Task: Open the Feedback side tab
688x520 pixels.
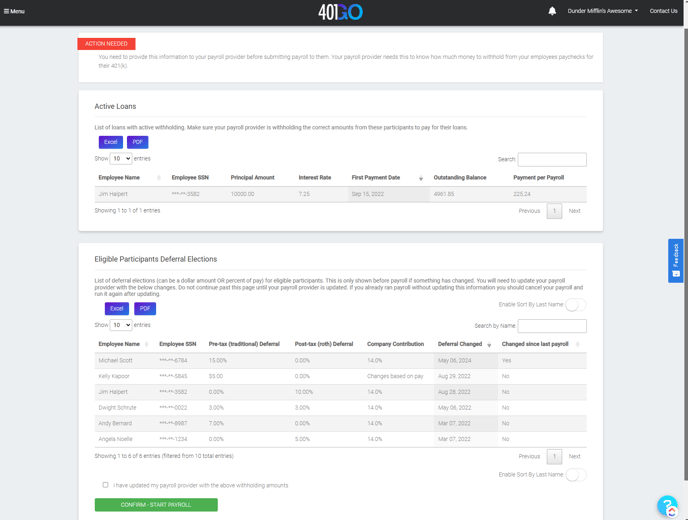Action: [x=676, y=260]
